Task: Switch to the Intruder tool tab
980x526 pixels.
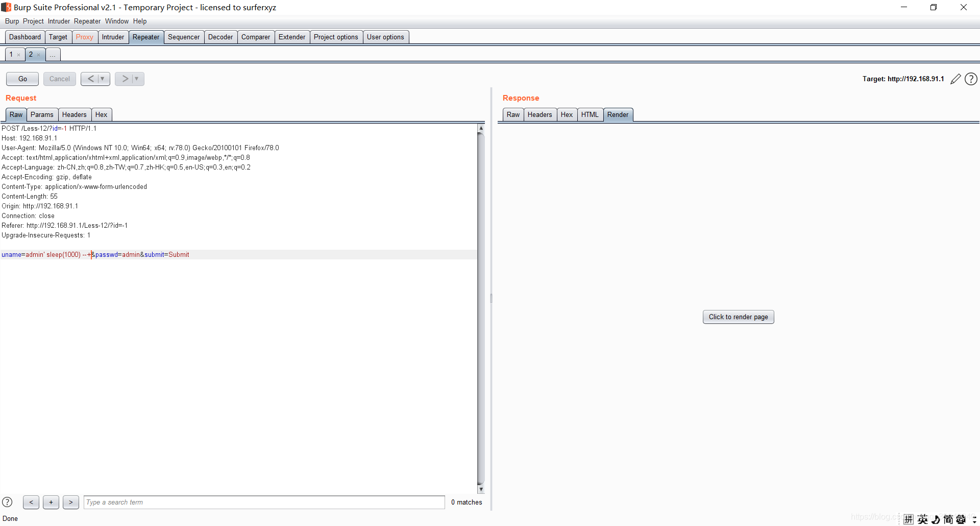Action: (113, 37)
